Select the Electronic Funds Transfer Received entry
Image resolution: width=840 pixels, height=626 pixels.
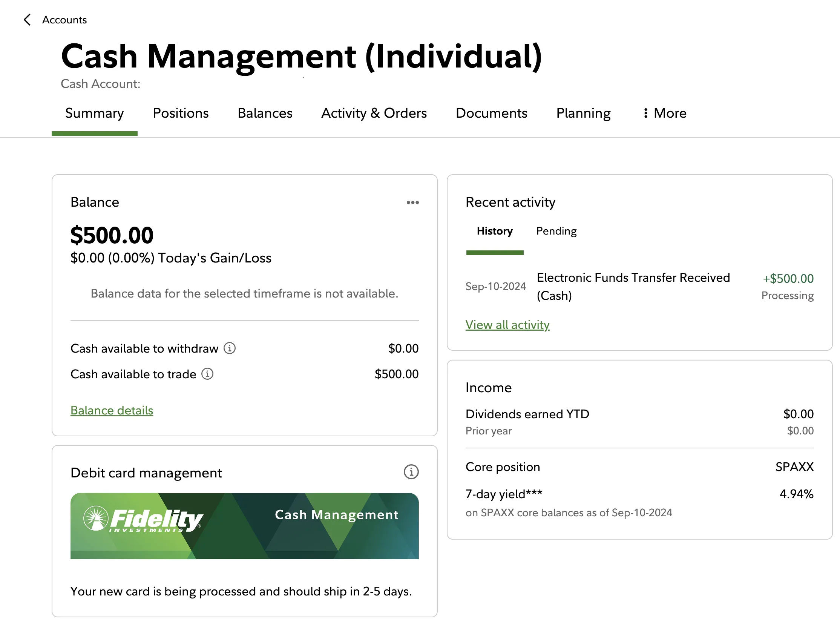click(x=633, y=287)
